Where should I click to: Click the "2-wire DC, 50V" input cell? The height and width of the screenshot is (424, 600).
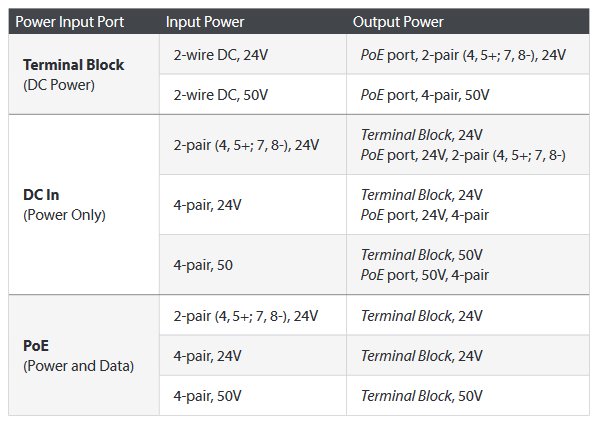(220, 94)
